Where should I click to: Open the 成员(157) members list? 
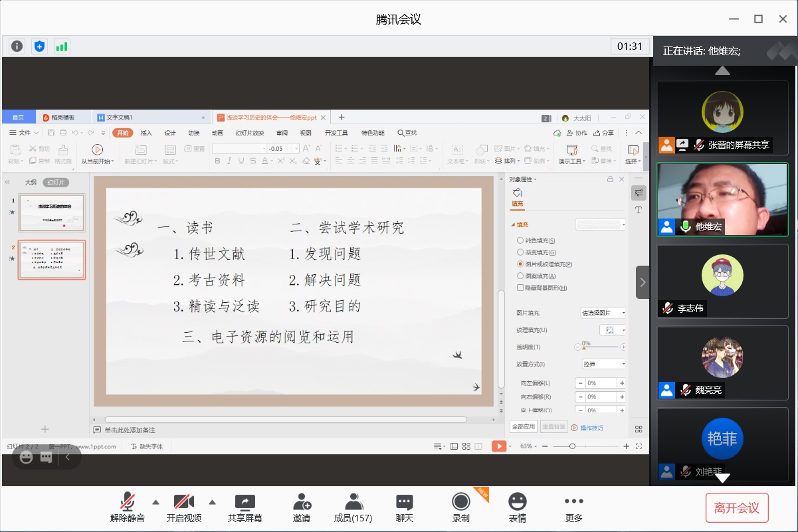point(353,508)
